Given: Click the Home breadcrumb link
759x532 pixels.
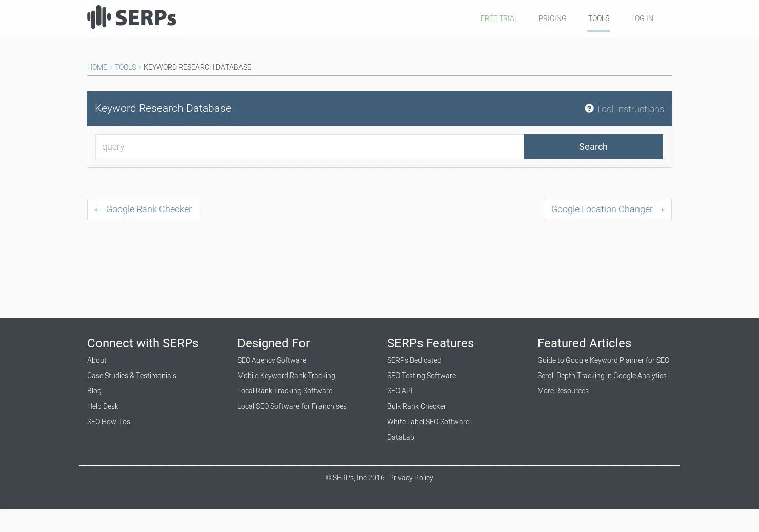Looking at the screenshot, I should [97, 67].
